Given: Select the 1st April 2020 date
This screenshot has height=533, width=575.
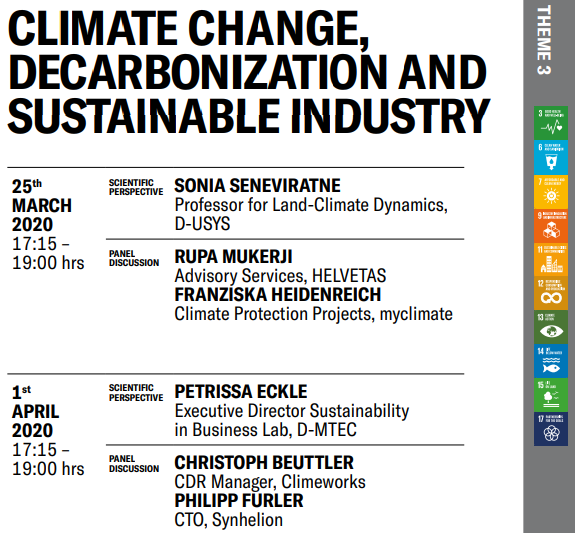Looking at the screenshot, I should pyautogui.click(x=35, y=411).
